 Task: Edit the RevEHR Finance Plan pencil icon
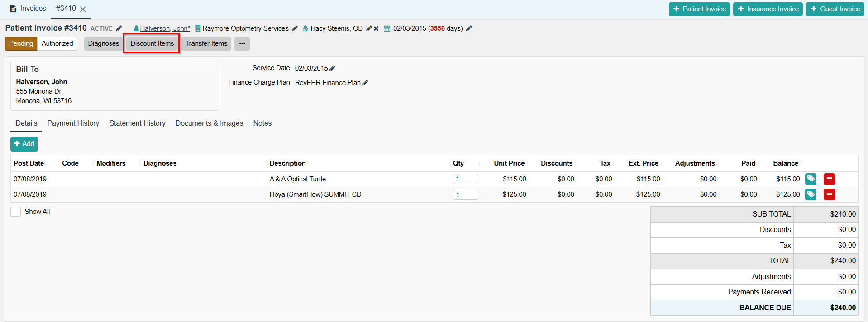[x=365, y=83]
